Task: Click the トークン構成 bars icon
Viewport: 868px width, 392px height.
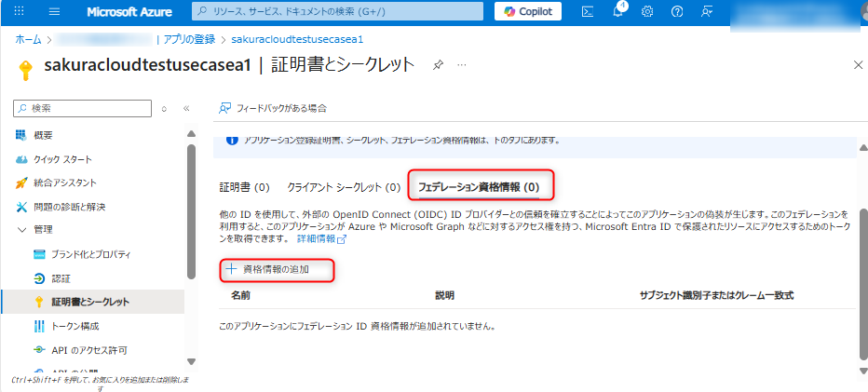Action: pyautogui.click(x=39, y=326)
